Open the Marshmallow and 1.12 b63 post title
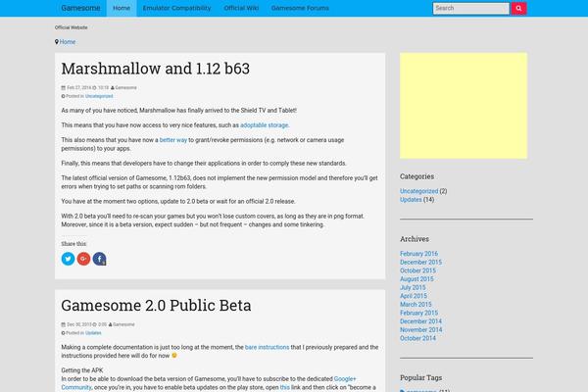Screen dimensions: 588x392 155,69
